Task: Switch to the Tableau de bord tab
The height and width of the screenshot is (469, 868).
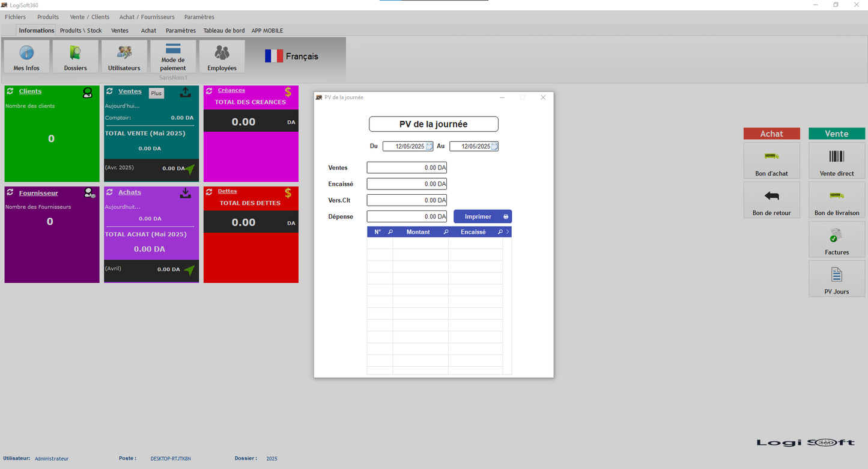Action: tap(224, 31)
